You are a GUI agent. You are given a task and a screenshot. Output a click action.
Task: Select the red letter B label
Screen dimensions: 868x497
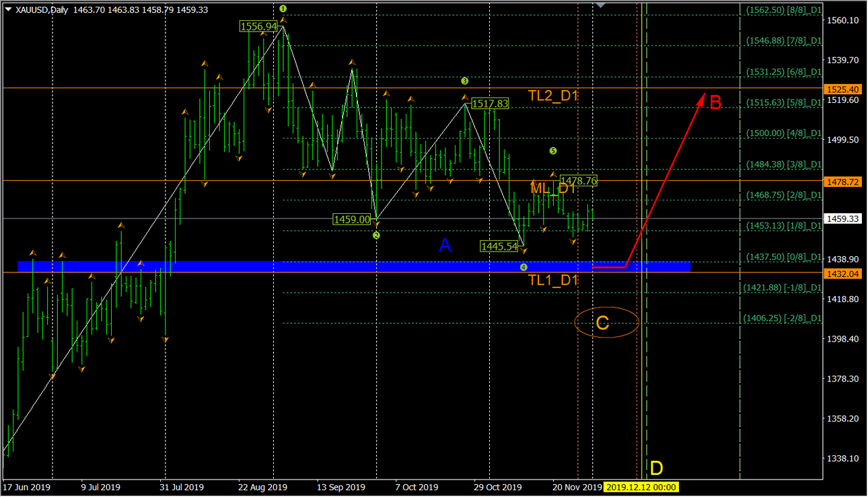coord(716,103)
